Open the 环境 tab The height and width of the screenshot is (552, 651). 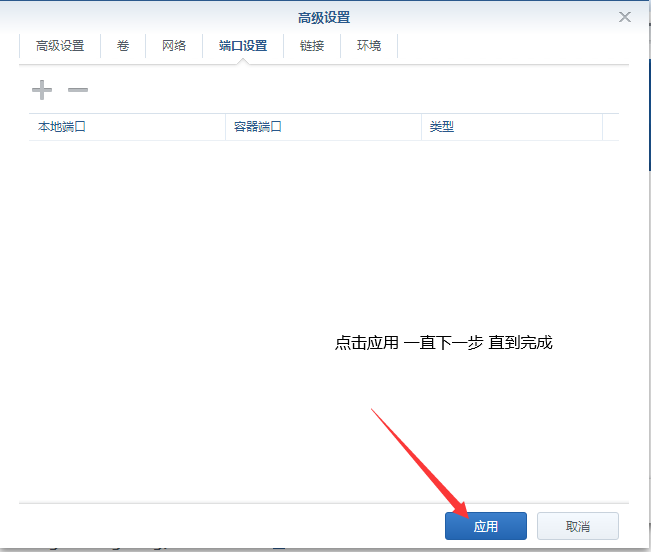(x=369, y=46)
